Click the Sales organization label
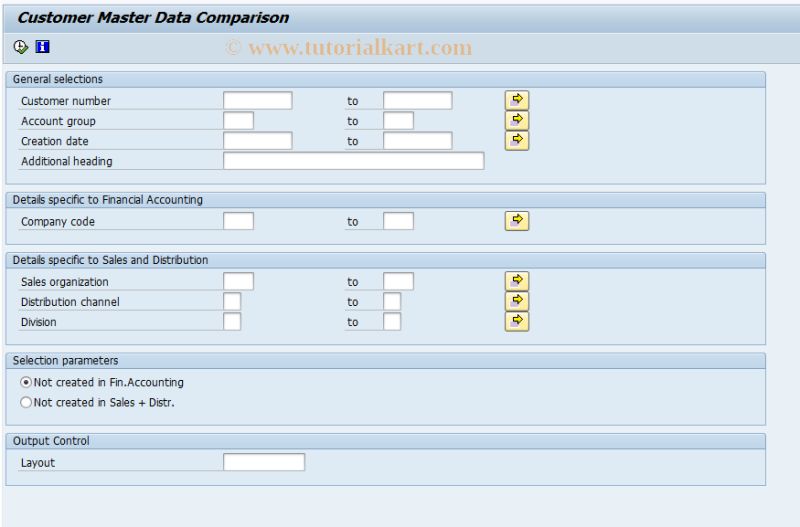The image size is (800, 527). coord(65,282)
